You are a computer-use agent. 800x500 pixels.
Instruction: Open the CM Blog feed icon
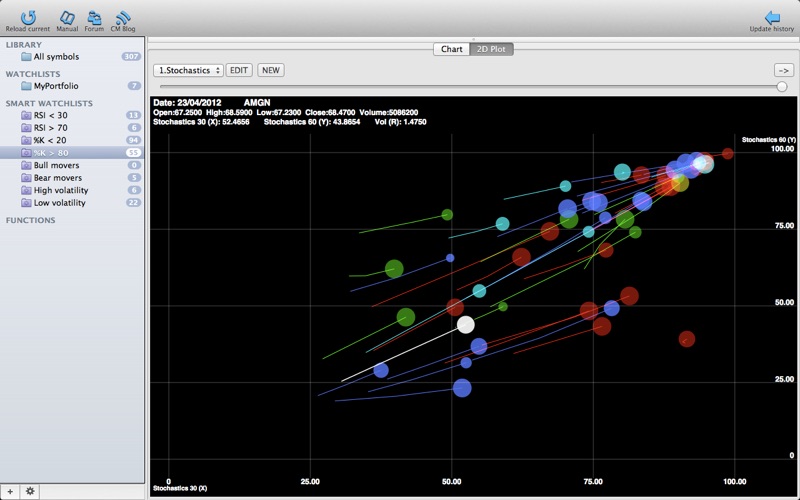[x=122, y=18]
